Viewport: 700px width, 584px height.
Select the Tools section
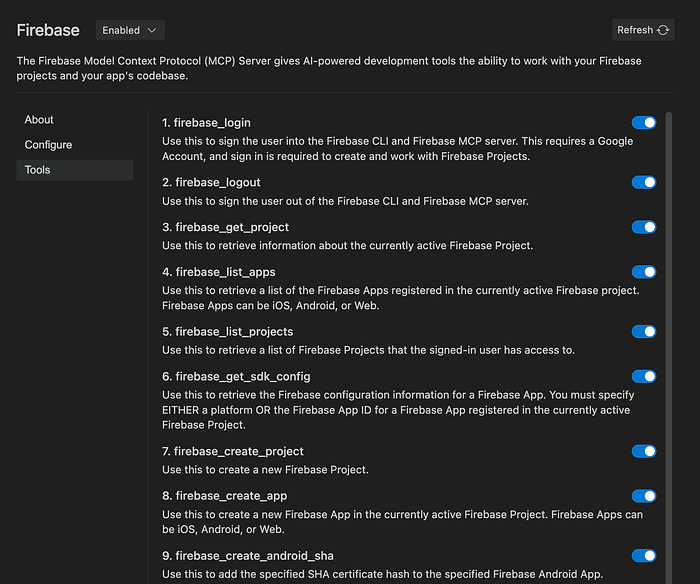tap(75, 170)
